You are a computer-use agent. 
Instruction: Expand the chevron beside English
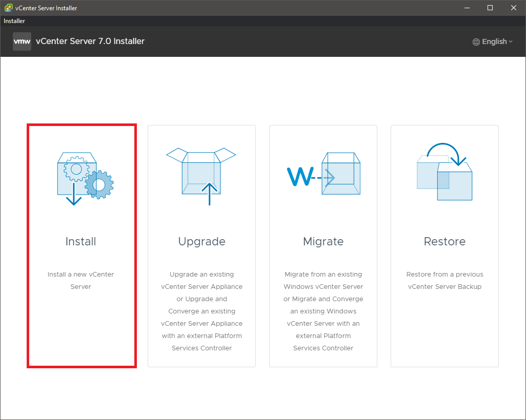(x=511, y=42)
